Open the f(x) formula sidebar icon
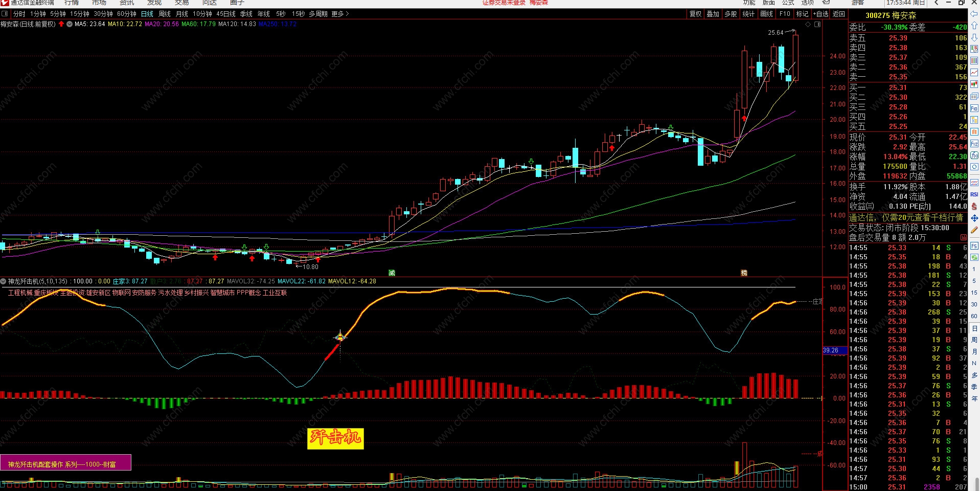This screenshot has width=980, height=491. point(974,155)
